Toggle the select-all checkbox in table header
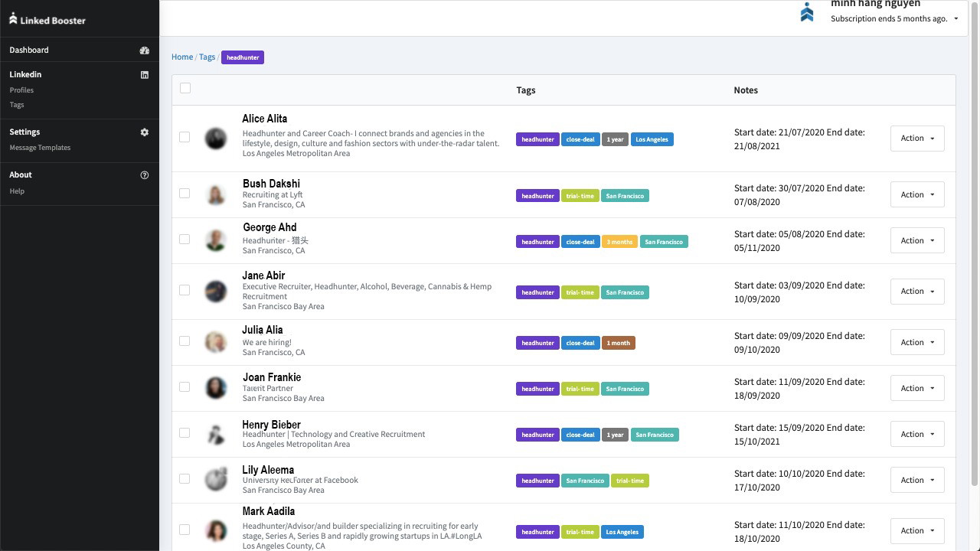Screen dimensions: 980x551 [x=185, y=88]
